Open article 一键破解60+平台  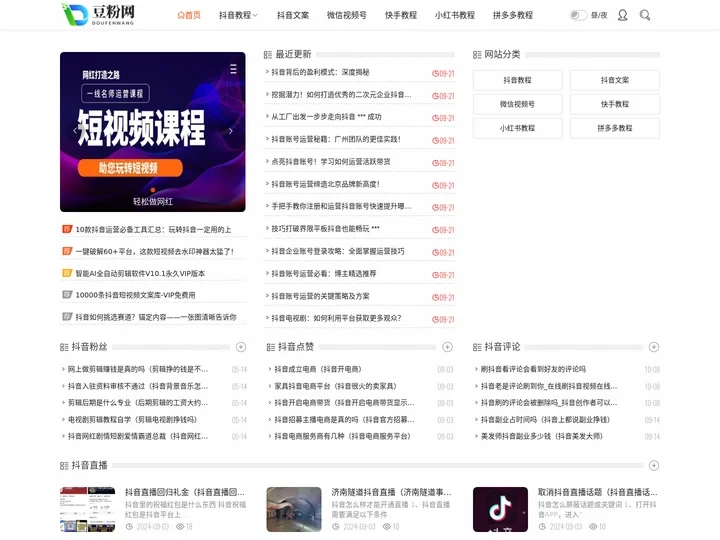click(155, 251)
